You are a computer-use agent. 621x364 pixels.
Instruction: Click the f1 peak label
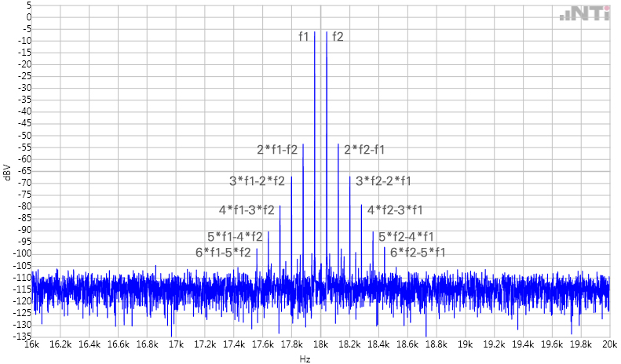coord(304,36)
